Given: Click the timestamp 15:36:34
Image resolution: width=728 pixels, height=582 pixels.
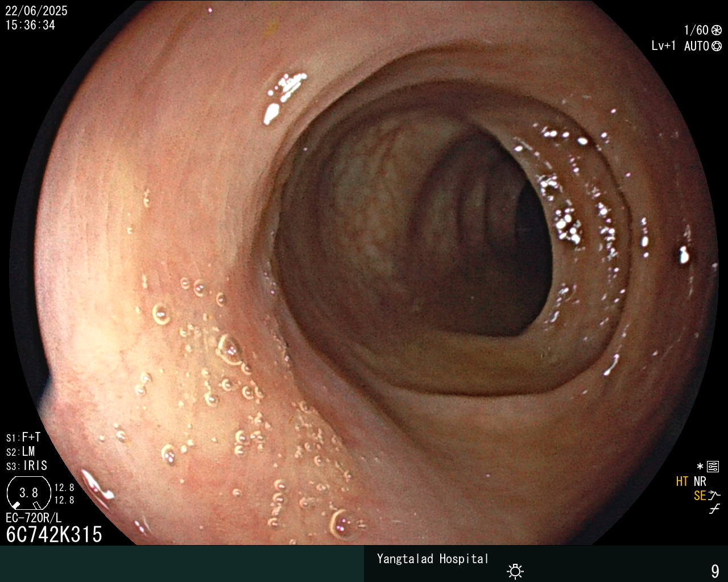Looking at the screenshot, I should (30, 26).
